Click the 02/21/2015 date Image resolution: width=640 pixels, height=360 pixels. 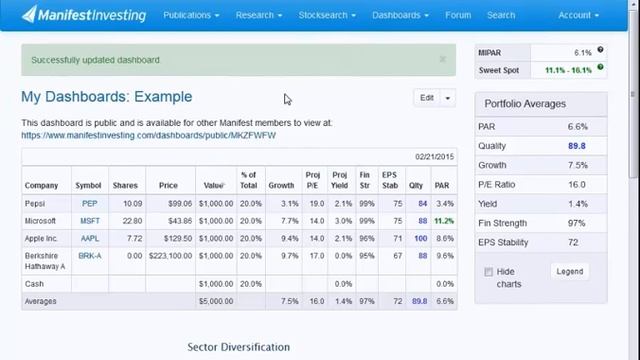[435, 157]
